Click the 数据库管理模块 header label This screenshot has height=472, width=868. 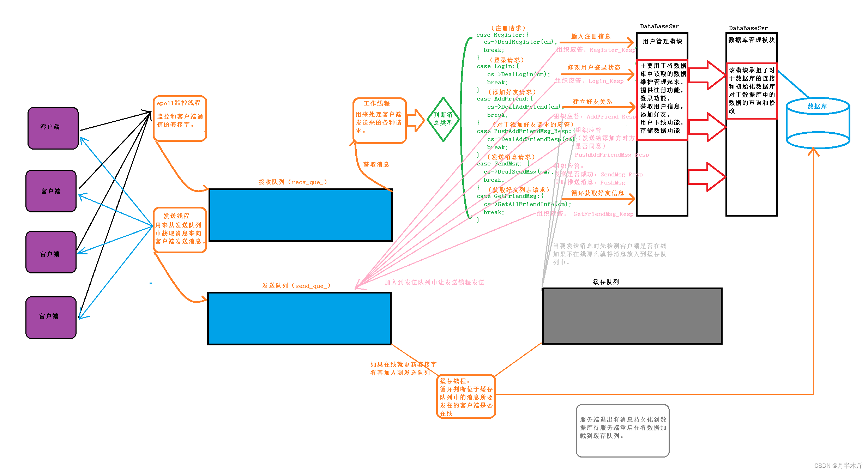[751, 40]
